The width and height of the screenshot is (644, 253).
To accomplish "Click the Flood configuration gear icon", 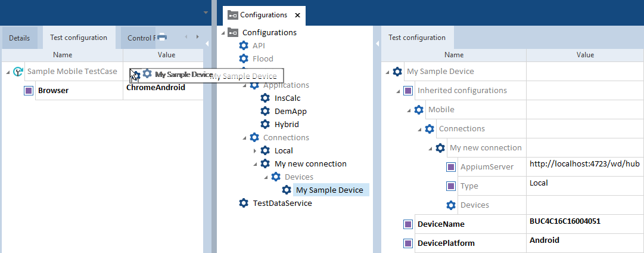I will pyautogui.click(x=244, y=59).
